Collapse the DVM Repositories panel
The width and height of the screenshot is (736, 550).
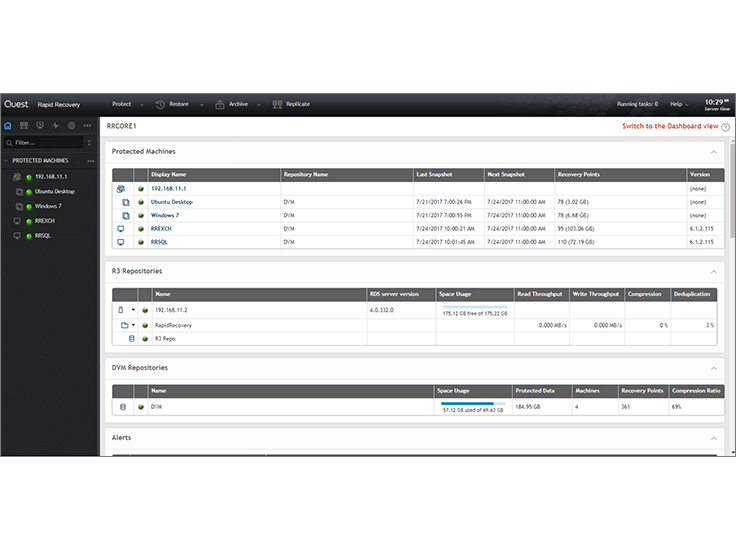pyautogui.click(x=713, y=368)
